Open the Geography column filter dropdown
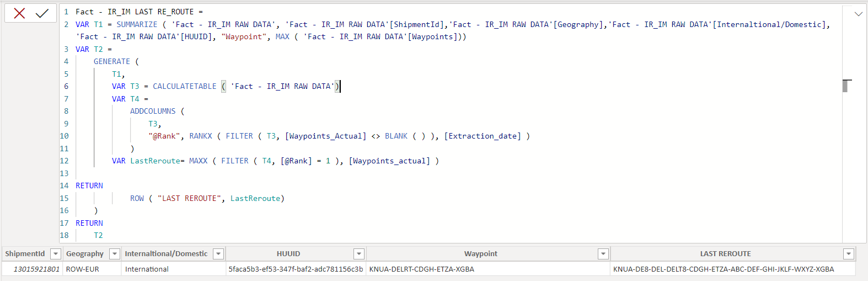 [115, 254]
